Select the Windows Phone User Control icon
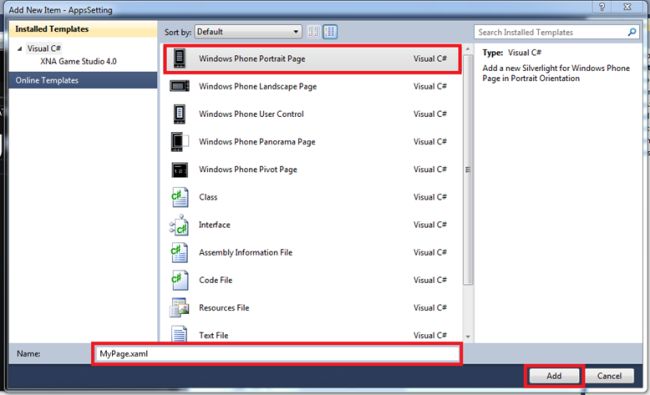Image resolution: width=650 pixels, height=395 pixels. click(x=179, y=114)
